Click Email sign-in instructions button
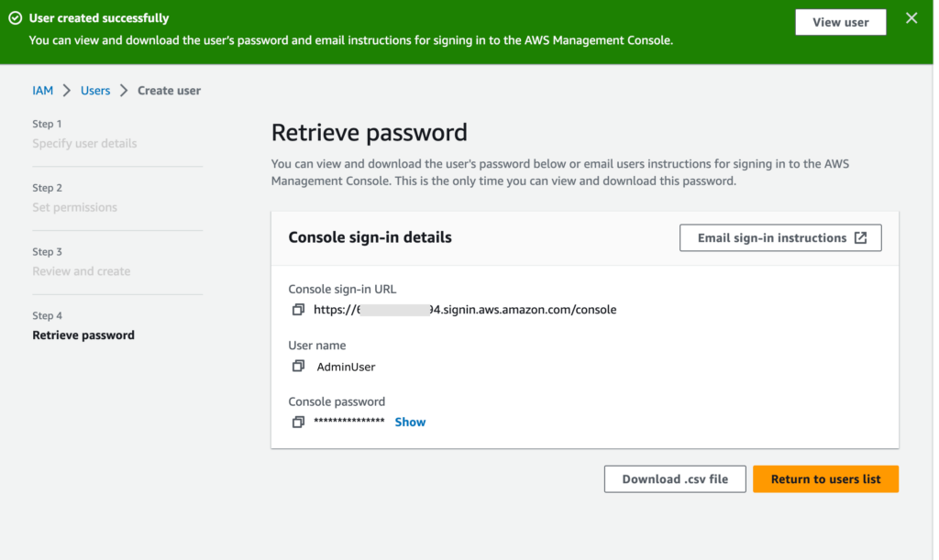The image size is (939, 560). tap(779, 238)
